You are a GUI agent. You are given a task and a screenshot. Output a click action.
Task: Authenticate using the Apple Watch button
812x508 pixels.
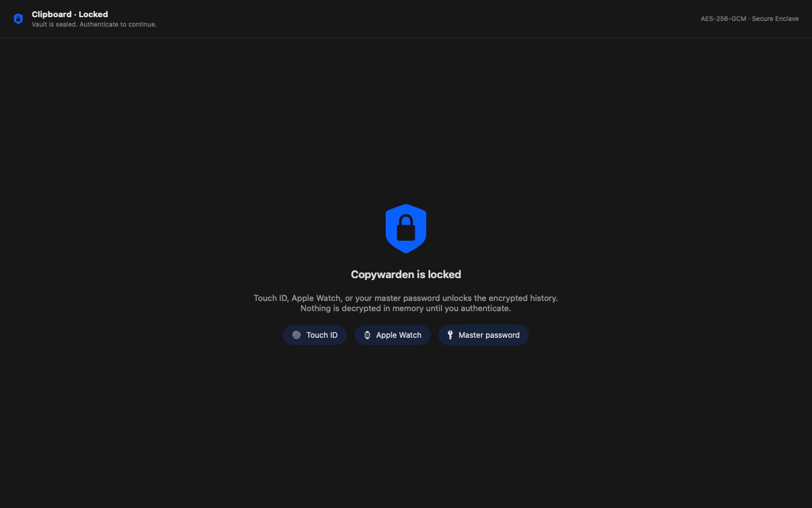pyautogui.click(x=393, y=335)
